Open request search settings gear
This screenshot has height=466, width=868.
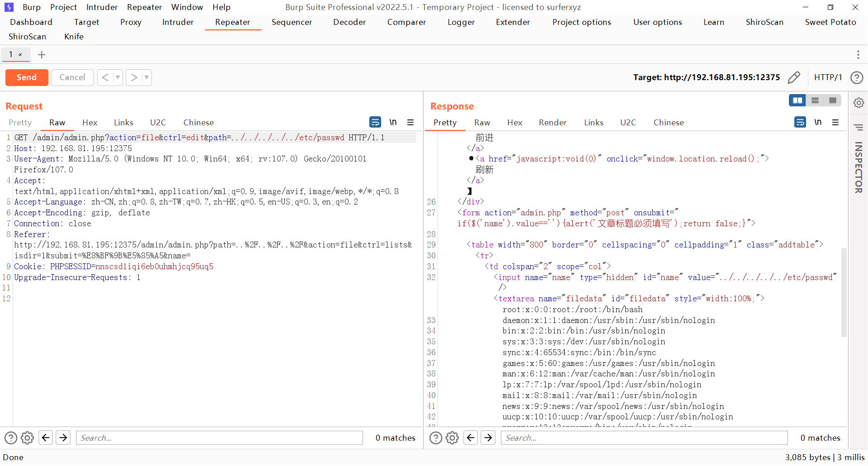tap(28, 438)
